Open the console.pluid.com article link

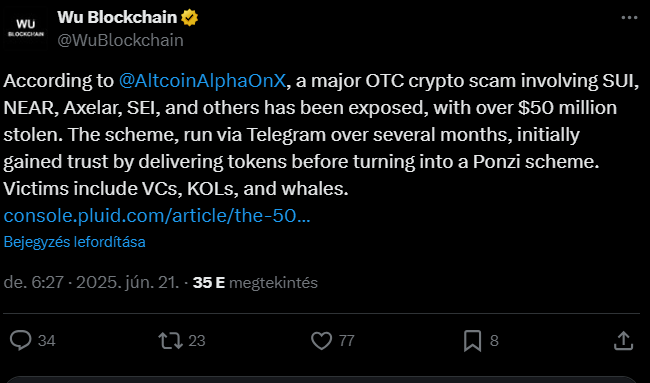coord(157,216)
